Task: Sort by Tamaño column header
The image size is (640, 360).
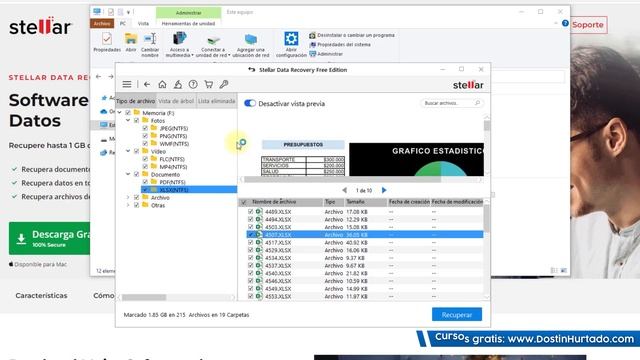Action: coord(366,202)
